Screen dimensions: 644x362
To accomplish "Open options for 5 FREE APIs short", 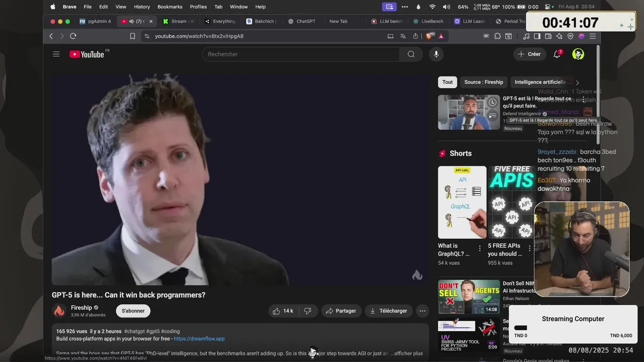I will point(529,248).
